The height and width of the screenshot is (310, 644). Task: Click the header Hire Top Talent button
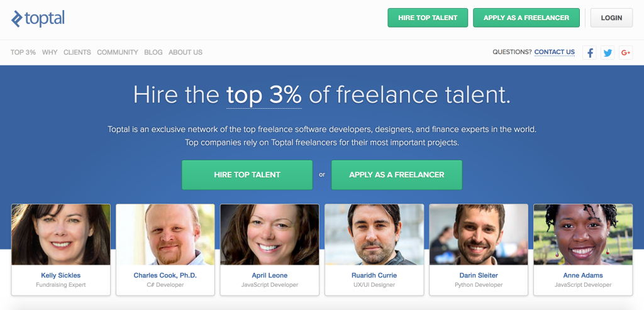click(x=428, y=18)
